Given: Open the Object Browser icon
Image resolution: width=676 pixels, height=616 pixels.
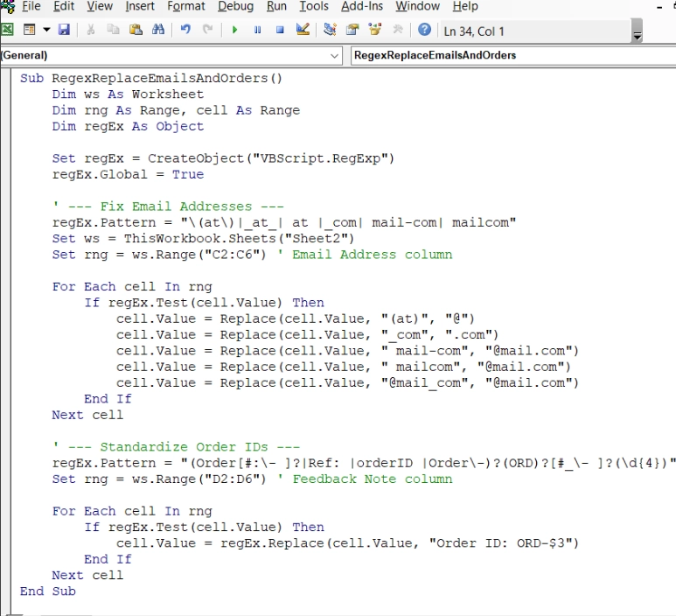Looking at the screenshot, I should 375,31.
